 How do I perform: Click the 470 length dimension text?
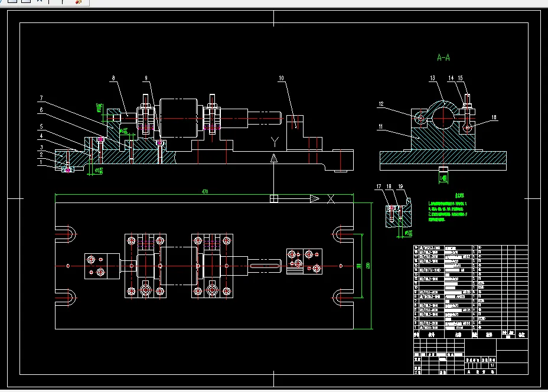[205, 191]
